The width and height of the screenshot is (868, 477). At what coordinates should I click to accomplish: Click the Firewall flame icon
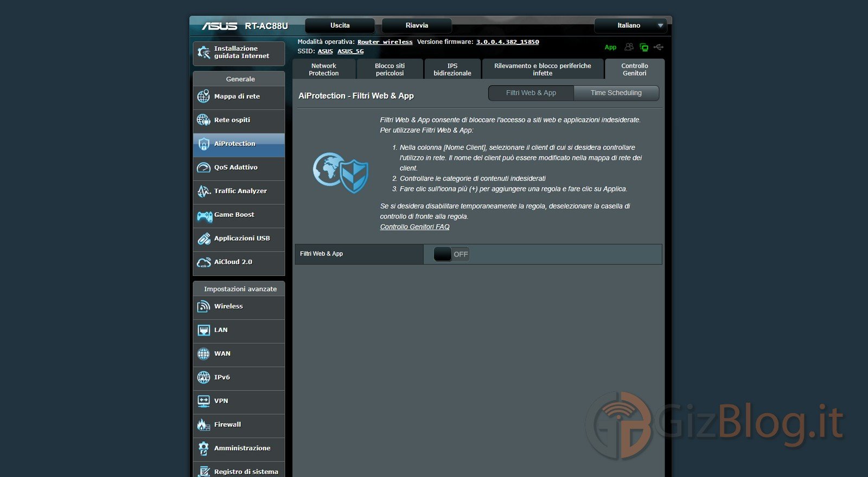pos(203,424)
